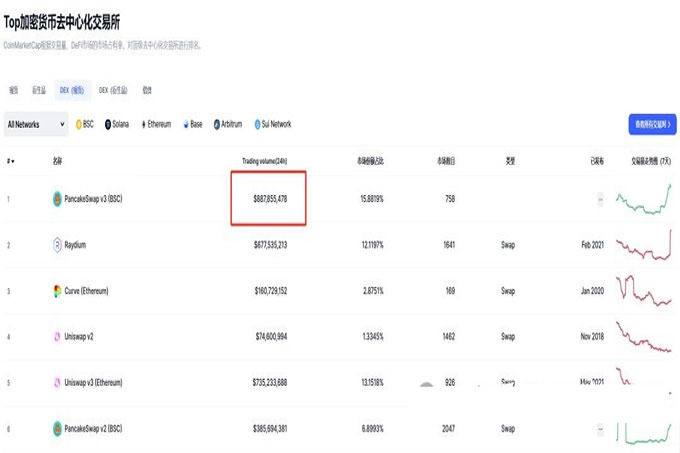Click the Uniswap v2 logo icon

click(57, 337)
